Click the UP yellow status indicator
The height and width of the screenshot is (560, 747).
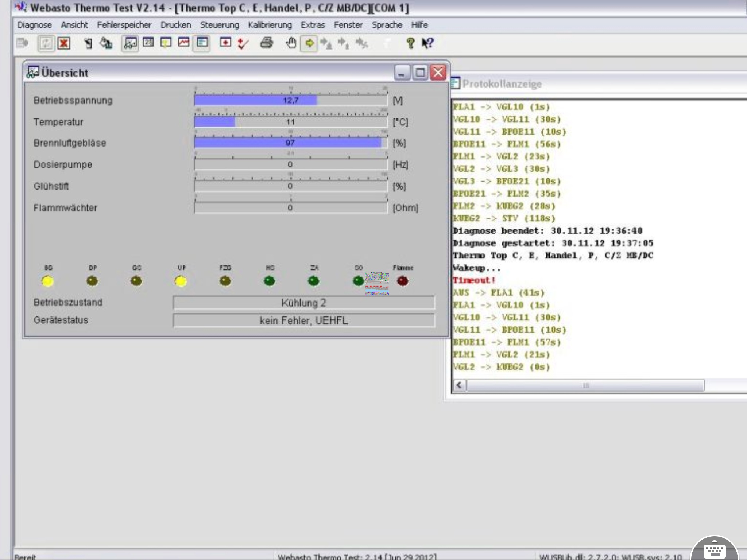(181, 281)
